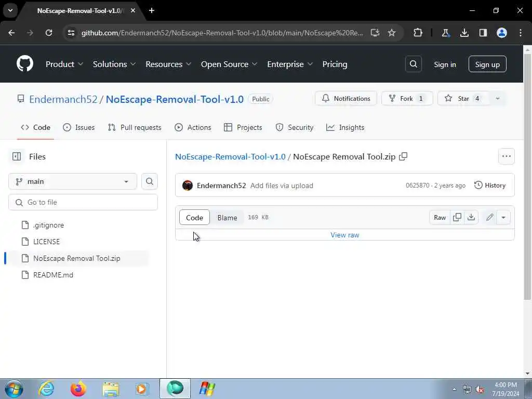Launch Firefox from taskbar
Screen dimensions: 532x399
78,389
